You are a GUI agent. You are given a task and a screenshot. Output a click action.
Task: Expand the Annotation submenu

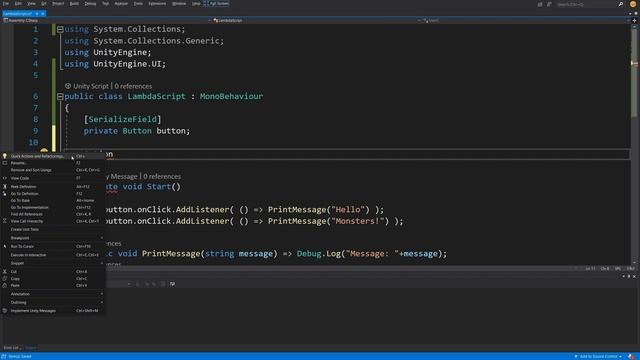(x=54, y=294)
